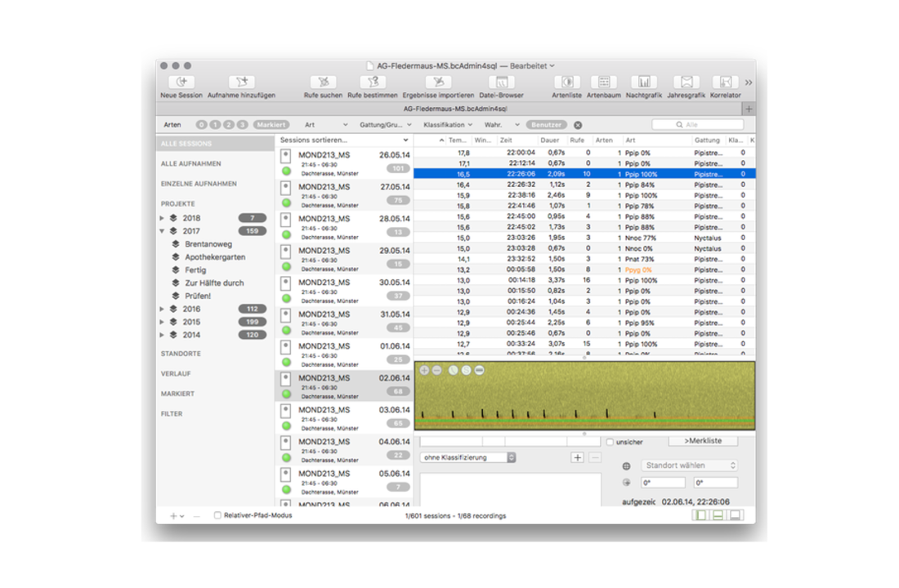Collapse the 2017 project folder
Viewport: 899px width, 588px height.
[163, 231]
